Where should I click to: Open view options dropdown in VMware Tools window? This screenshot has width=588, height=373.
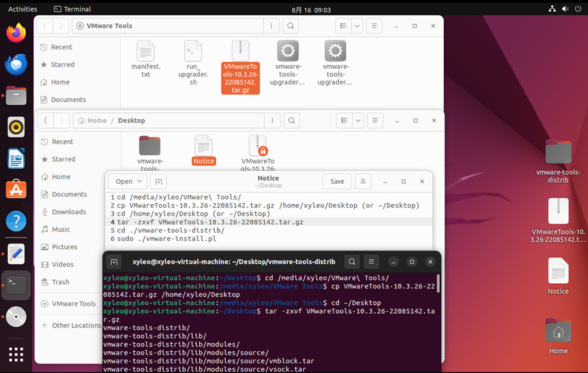(x=357, y=26)
